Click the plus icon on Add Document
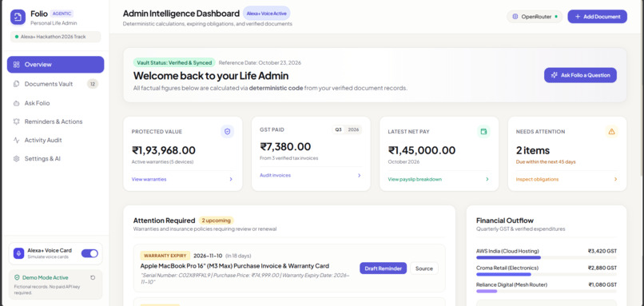The height and width of the screenshot is (306, 644). (x=578, y=17)
